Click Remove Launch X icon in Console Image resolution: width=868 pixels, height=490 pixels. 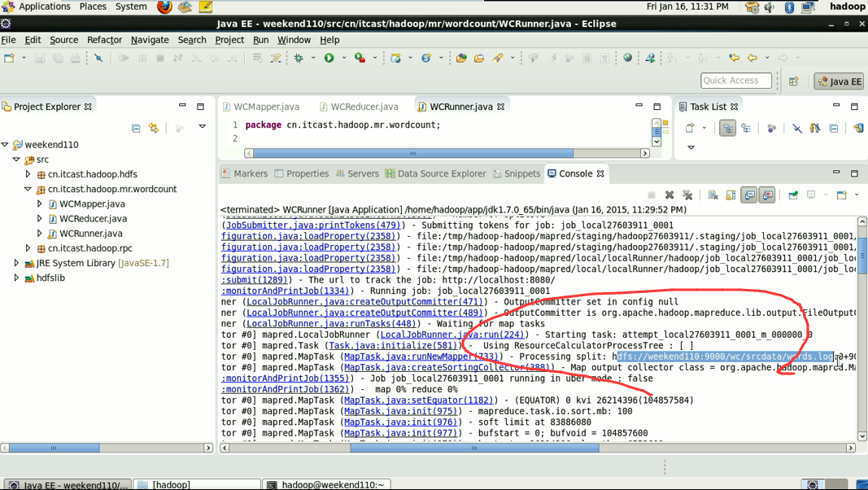coord(670,195)
